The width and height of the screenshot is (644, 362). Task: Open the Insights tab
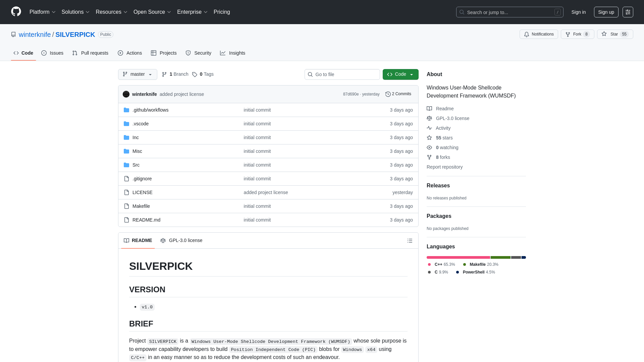(x=233, y=53)
